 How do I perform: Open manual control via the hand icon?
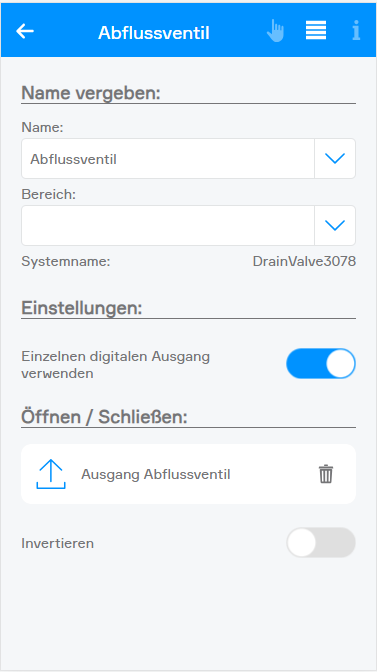pos(275,31)
